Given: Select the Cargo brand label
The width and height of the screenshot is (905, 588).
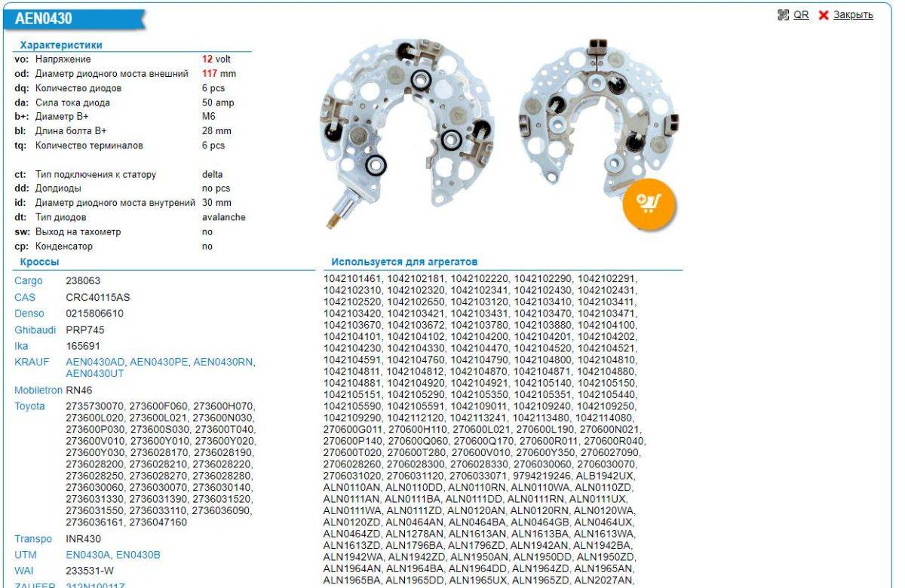Looking at the screenshot, I should [x=29, y=281].
